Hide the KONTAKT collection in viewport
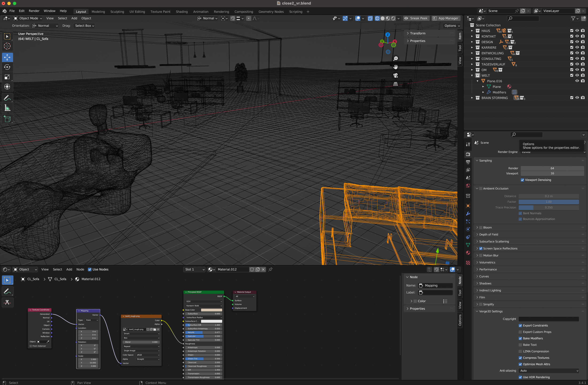This screenshot has height=385, width=588. (x=577, y=36)
